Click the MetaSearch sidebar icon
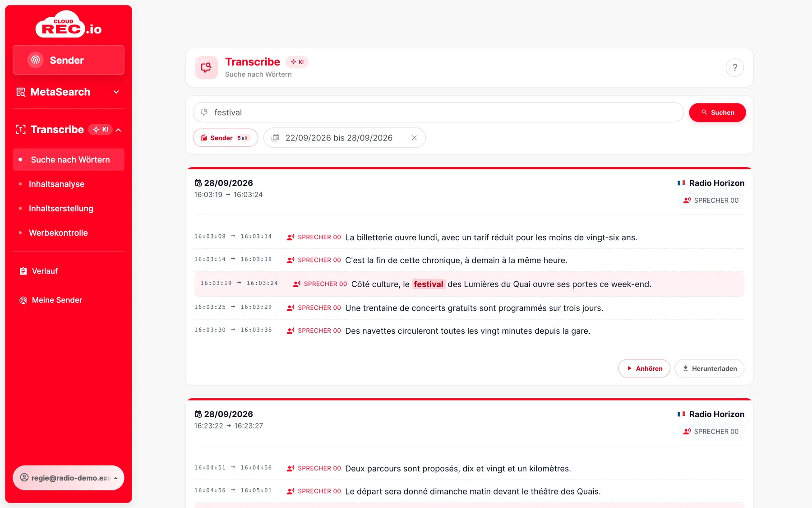This screenshot has height=508, width=812. point(21,92)
